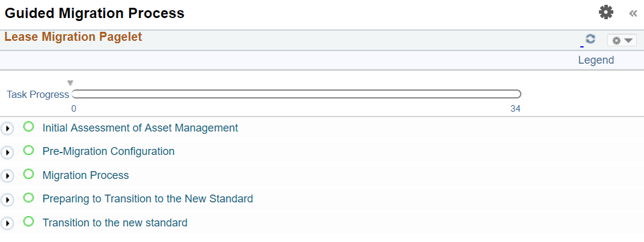Open Initial Assessment of Asset Management link
Viewport: 644px width, 242px height.
tap(140, 128)
